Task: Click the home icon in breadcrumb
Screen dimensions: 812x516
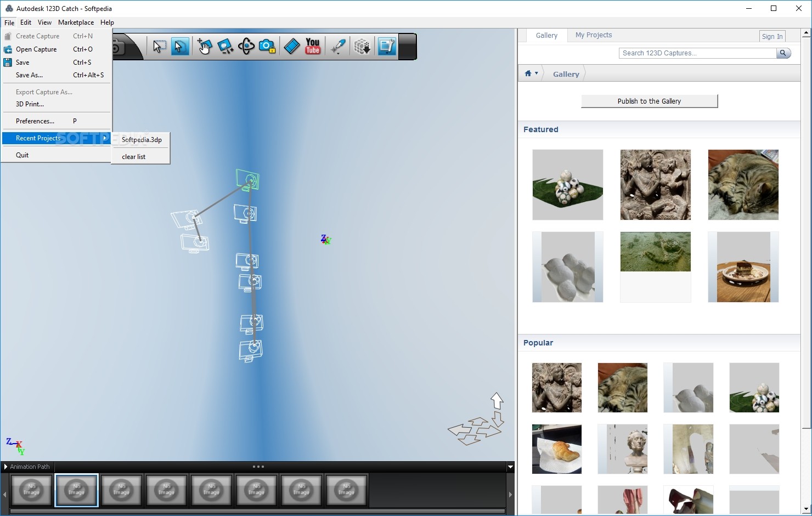Action: point(528,73)
